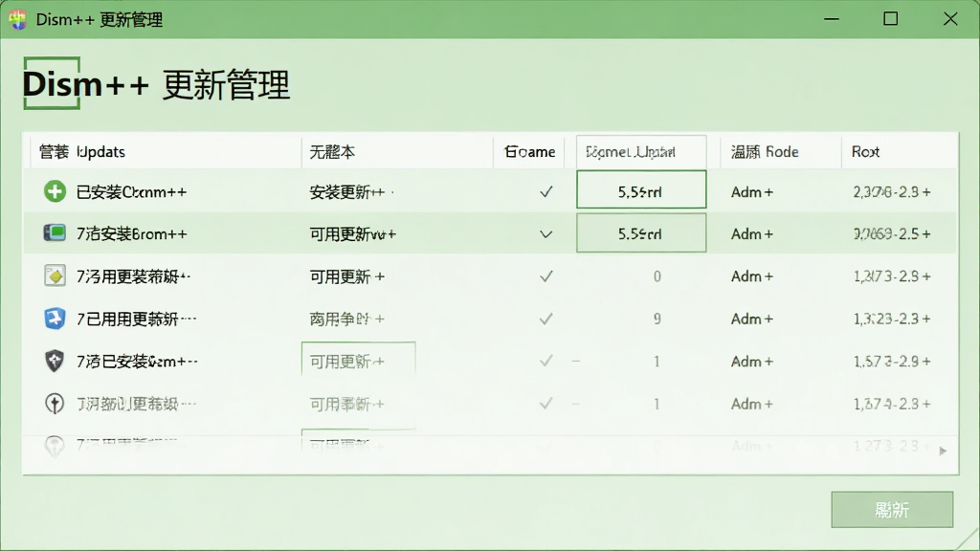Click the version text ending -2.5 +
Image resolution: width=980 pixels, height=551 pixels.
point(892,233)
